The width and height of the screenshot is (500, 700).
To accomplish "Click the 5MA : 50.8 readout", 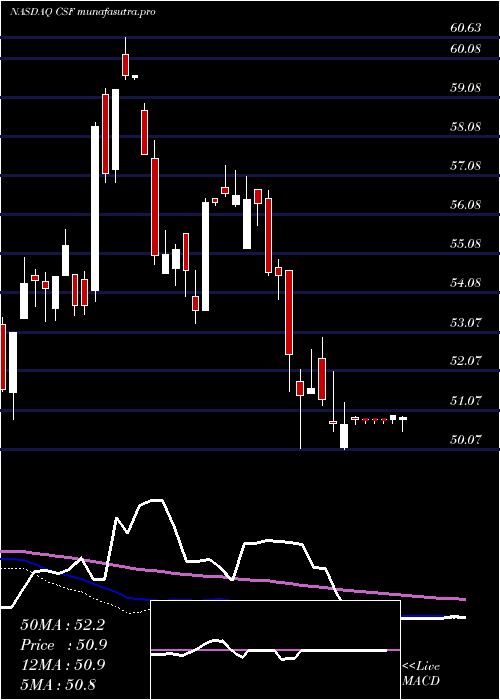I will click(58, 684).
